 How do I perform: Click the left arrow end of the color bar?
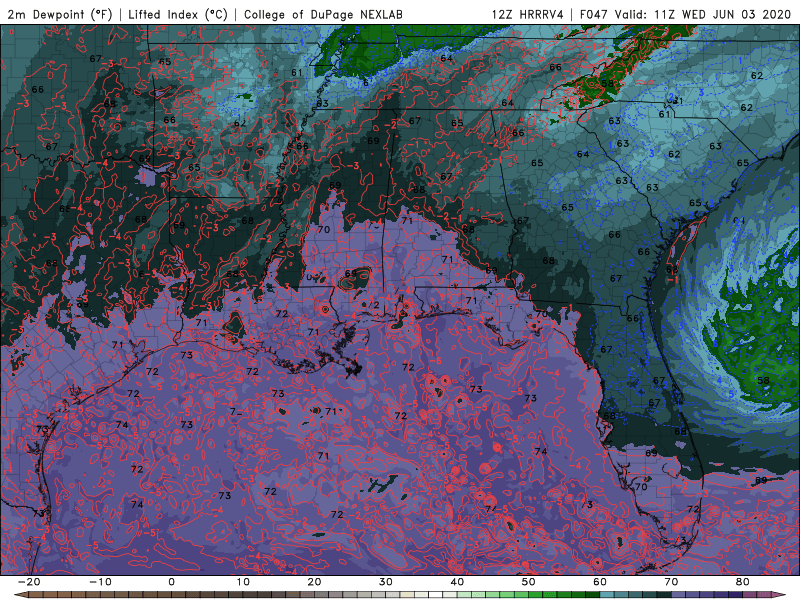coord(21,595)
